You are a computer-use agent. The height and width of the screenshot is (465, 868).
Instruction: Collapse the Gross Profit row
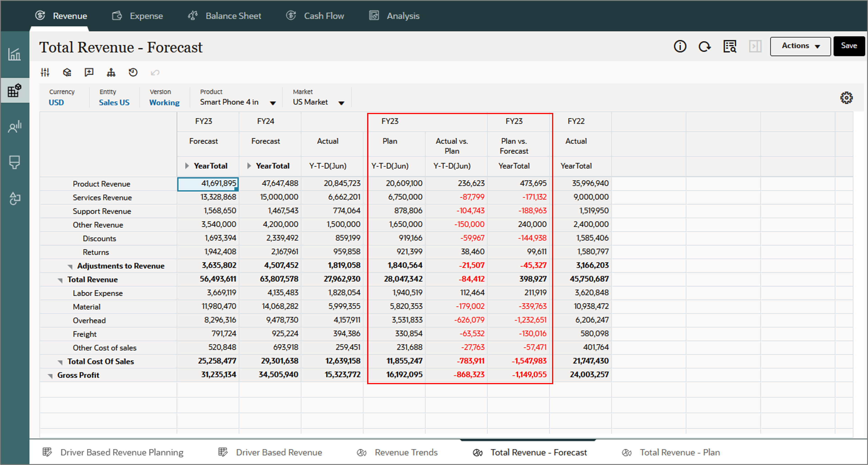pos(50,376)
